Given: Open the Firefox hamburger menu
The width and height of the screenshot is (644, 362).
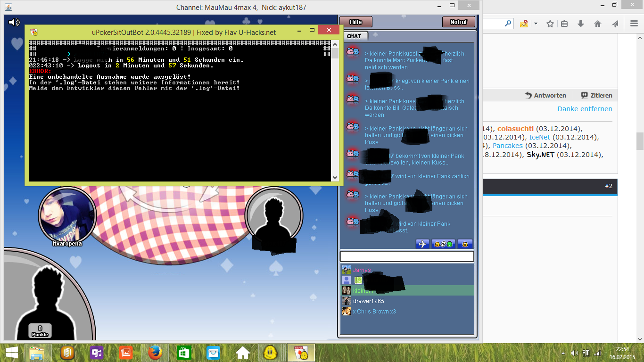Looking at the screenshot, I should click(x=634, y=24).
